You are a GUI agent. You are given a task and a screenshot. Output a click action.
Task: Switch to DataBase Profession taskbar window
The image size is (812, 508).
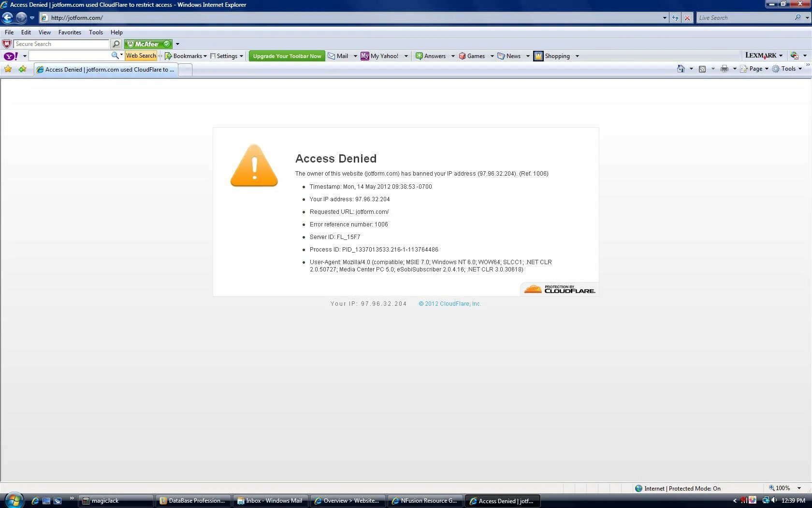[193, 501]
